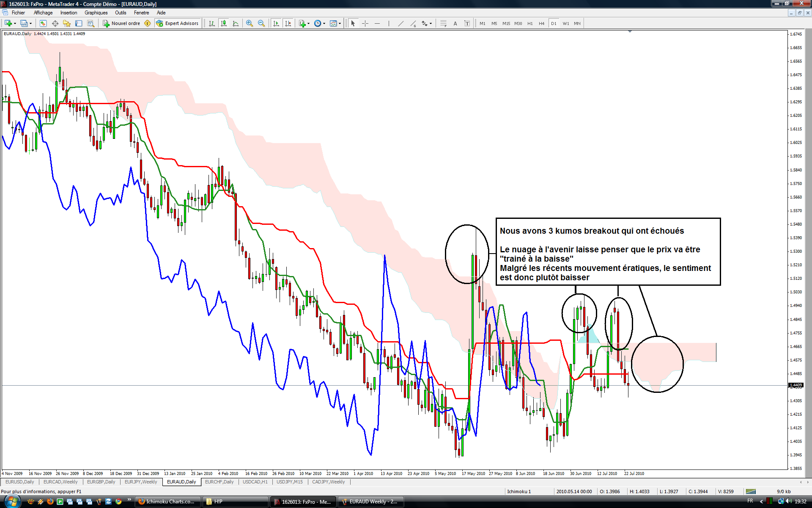812x508 pixels.
Task: Toggle the Expert Advisors button
Action: click(177, 23)
